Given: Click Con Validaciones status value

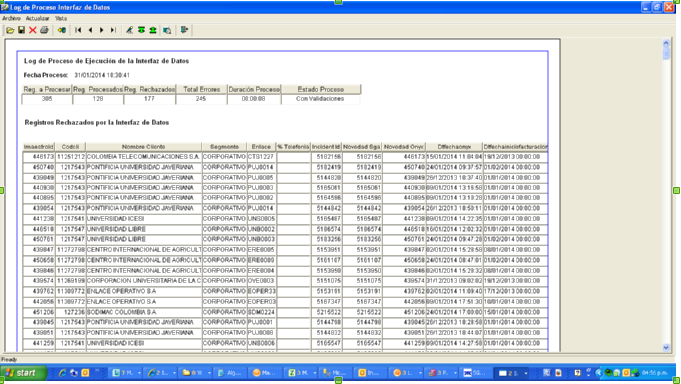Looking at the screenshot, I should pyautogui.click(x=320, y=99).
